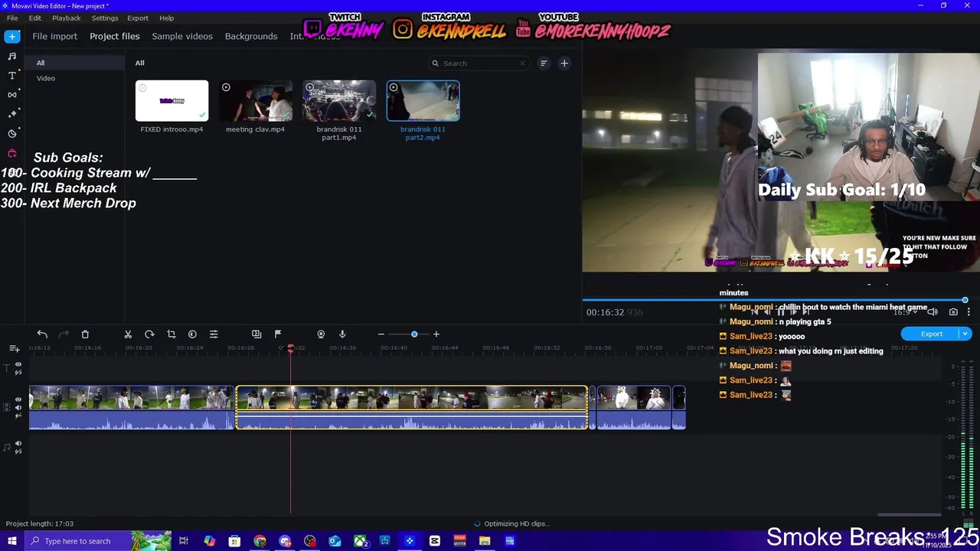980x551 pixels.
Task: Open the Playback menu
Action: 67,18
